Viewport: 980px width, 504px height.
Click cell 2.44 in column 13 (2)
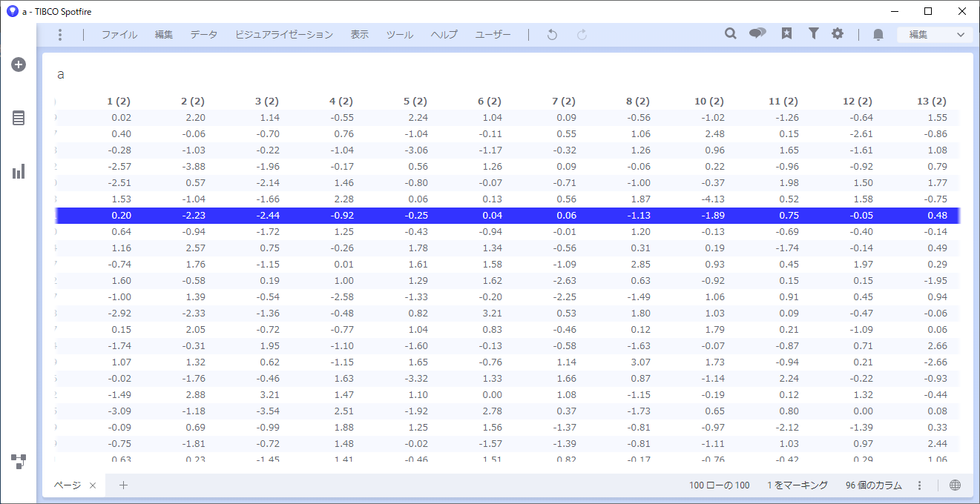[937, 444]
